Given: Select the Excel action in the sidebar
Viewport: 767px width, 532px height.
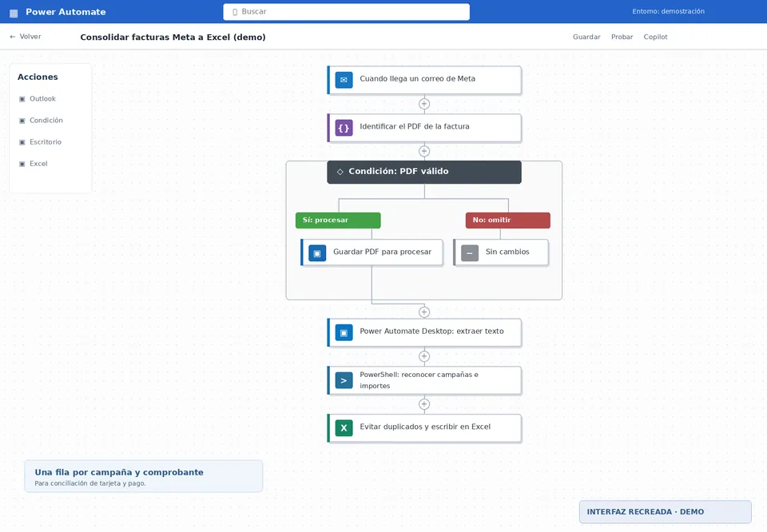Looking at the screenshot, I should pos(34,163).
